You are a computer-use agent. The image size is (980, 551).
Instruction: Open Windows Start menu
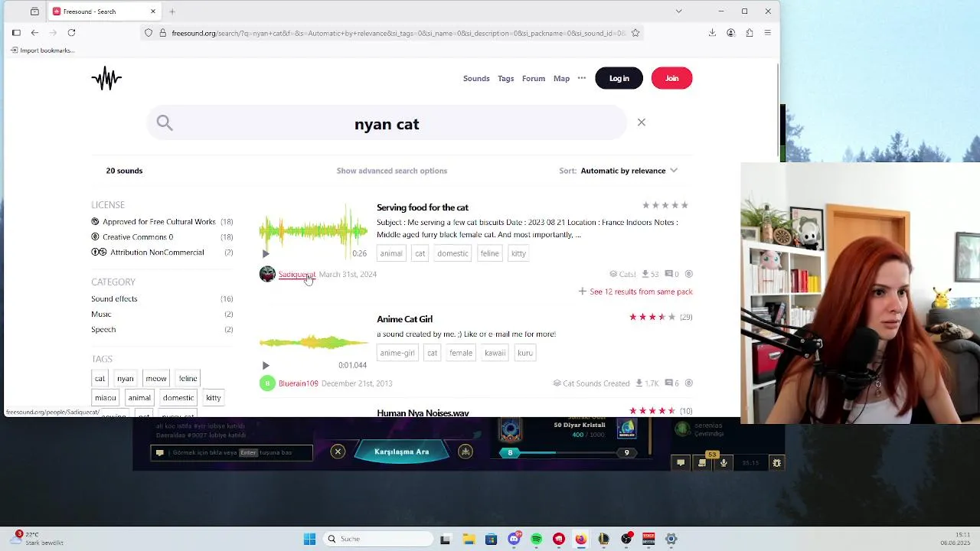click(309, 539)
